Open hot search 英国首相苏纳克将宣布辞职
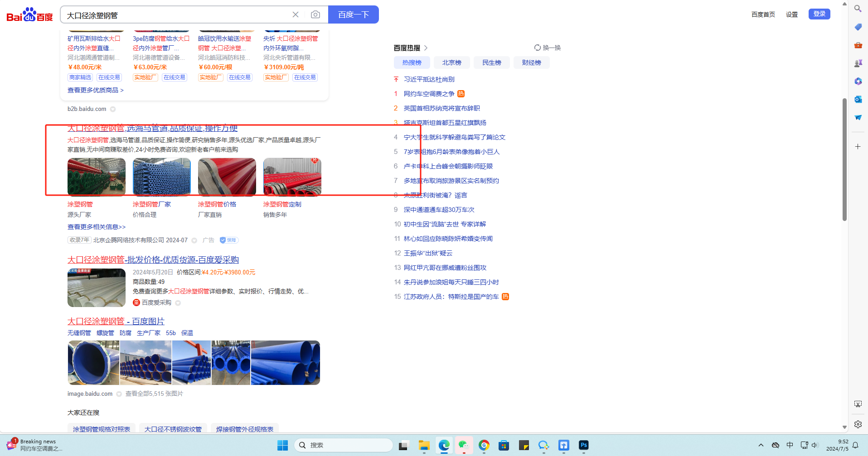The height and width of the screenshot is (456, 868). 442,108
